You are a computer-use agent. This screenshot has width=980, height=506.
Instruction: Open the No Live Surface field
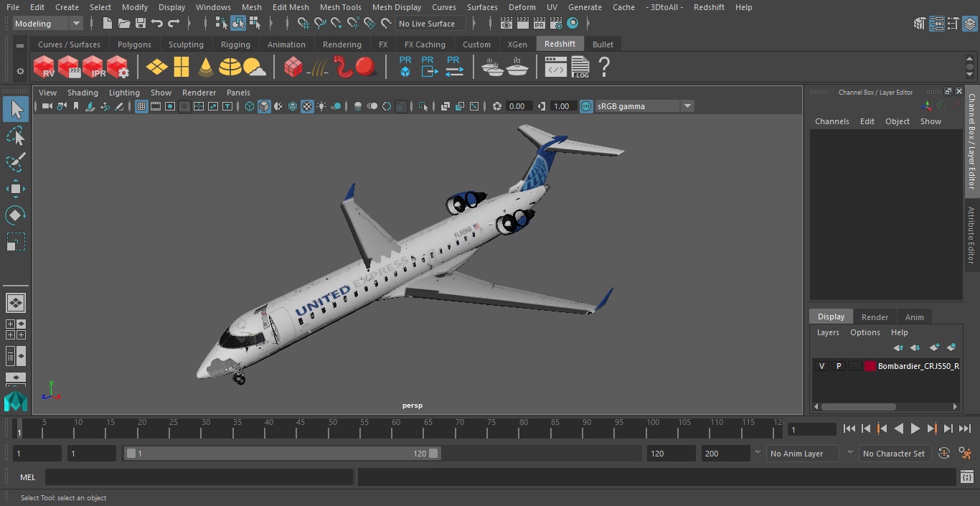click(430, 24)
